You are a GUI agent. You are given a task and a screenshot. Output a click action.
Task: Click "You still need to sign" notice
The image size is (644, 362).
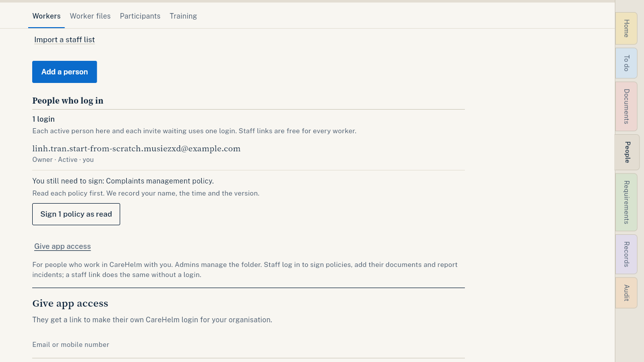tap(123, 181)
